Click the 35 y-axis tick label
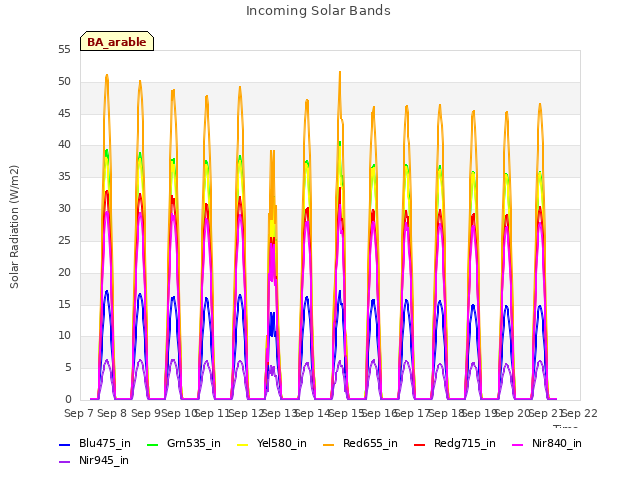This screenshot has height=480, width=640. tap(64, 176)
